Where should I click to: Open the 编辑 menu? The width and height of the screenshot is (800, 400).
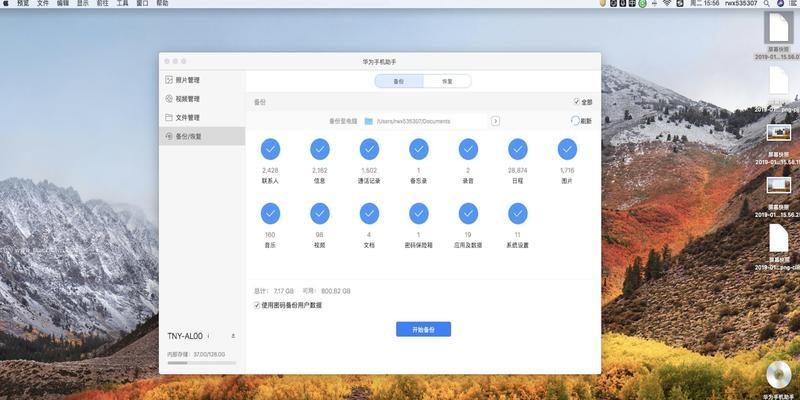(63, 3)
